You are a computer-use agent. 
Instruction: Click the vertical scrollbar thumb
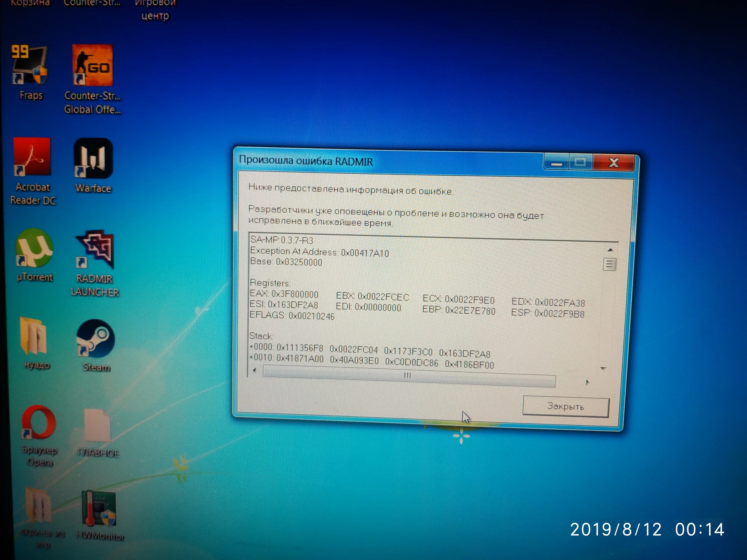click(x=609, y=264)
